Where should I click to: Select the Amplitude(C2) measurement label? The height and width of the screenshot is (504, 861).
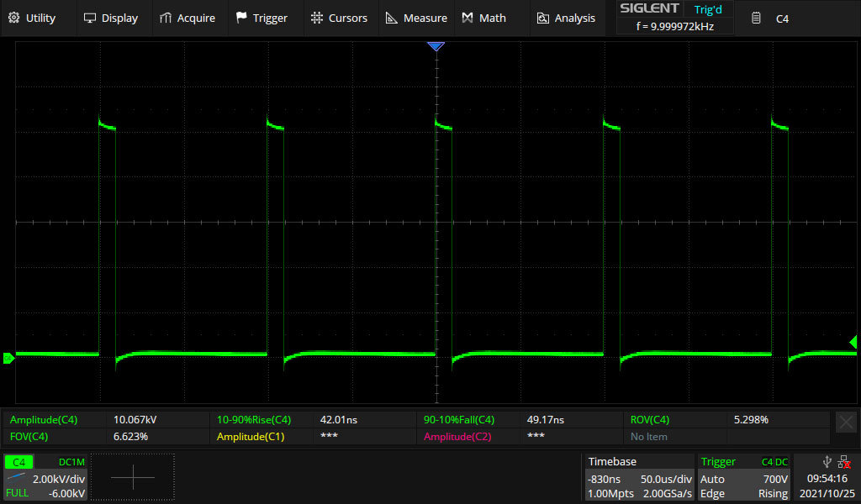tap(457, 437)
